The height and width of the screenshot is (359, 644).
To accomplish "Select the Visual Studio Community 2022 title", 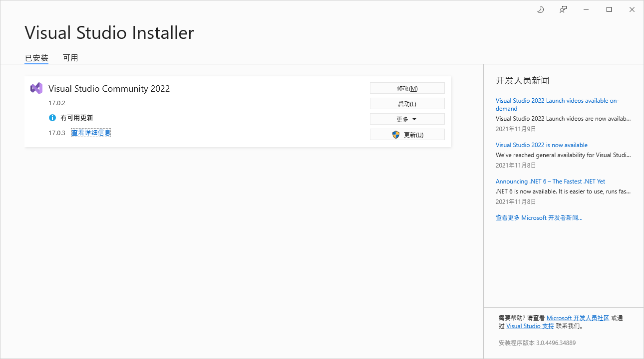I will (109, 89).
